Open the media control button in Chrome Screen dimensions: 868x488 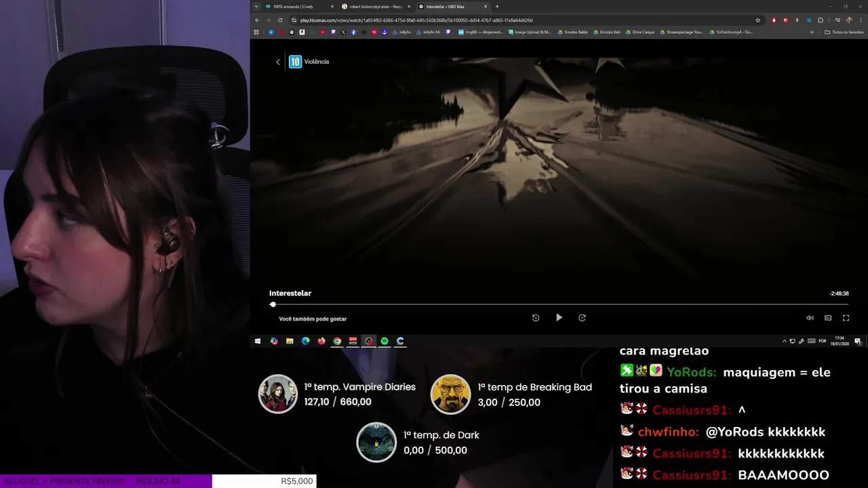coord(837,20)
